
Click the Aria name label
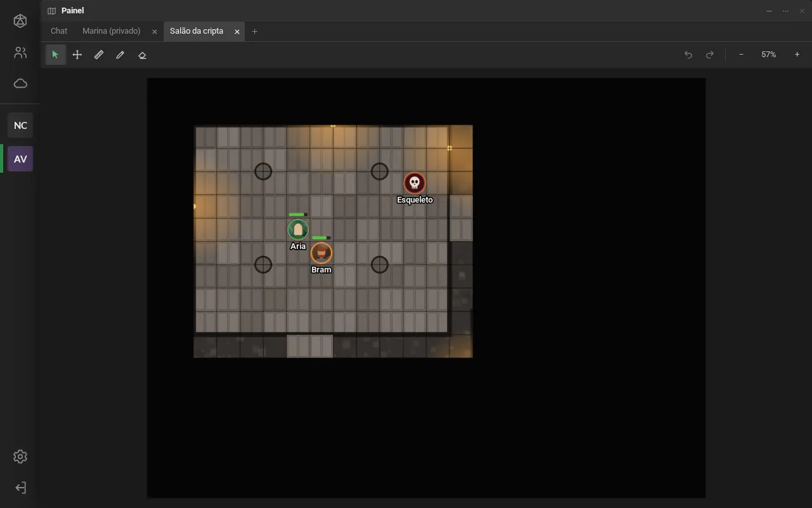(x=298, y=246)
